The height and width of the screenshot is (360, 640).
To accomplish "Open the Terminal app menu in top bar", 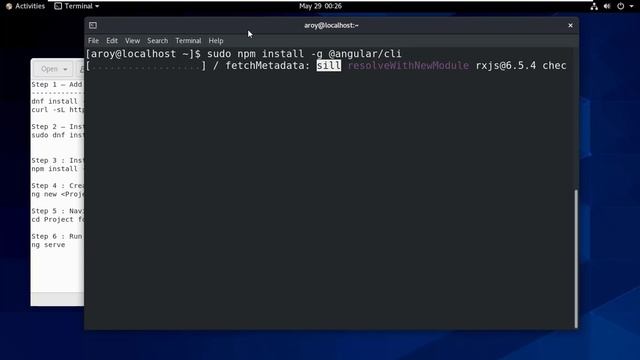I will (x=77, y=6).
